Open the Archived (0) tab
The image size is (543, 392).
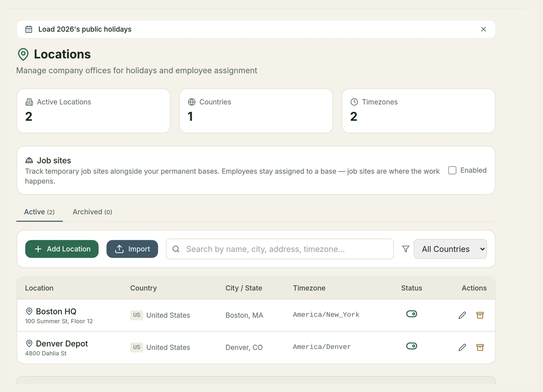tap(92, 212)
